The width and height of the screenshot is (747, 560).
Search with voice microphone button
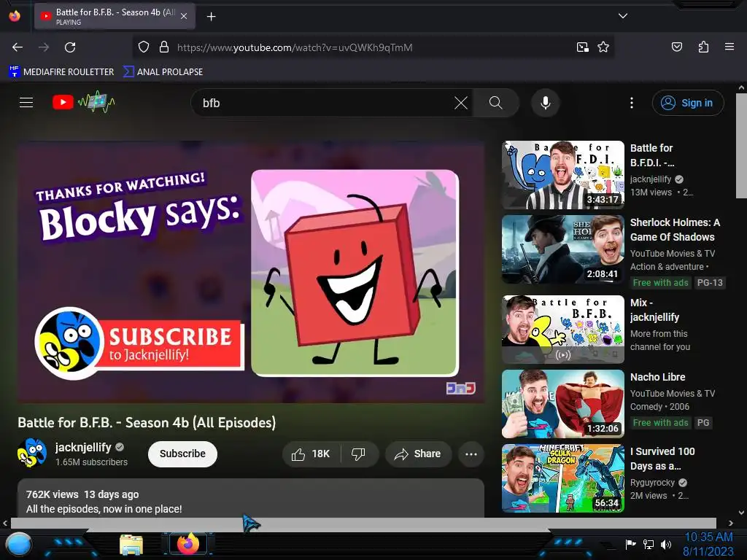[546, 103]
